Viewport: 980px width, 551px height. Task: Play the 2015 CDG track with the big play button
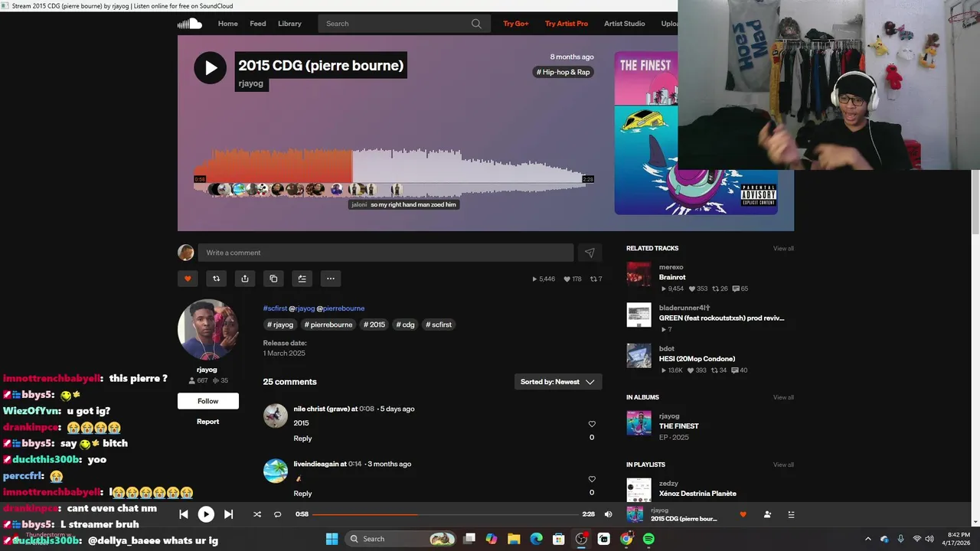(x=210, y=68)
